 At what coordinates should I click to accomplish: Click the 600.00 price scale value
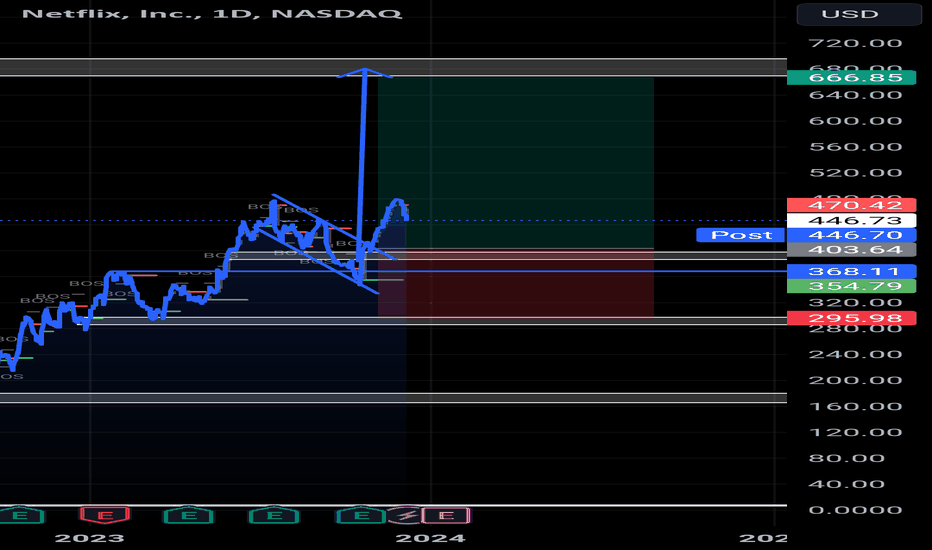(x=855, y=121)
